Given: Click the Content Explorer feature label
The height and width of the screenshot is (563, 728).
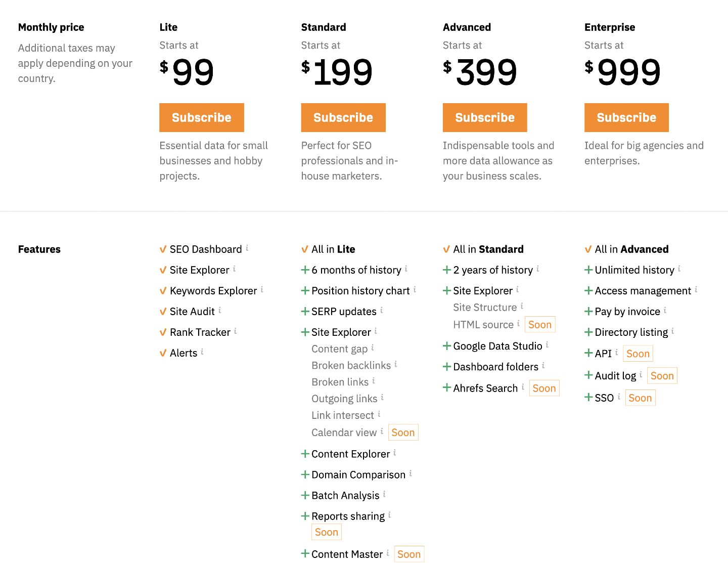Looking at the screenshot, I should coord(350,454).
